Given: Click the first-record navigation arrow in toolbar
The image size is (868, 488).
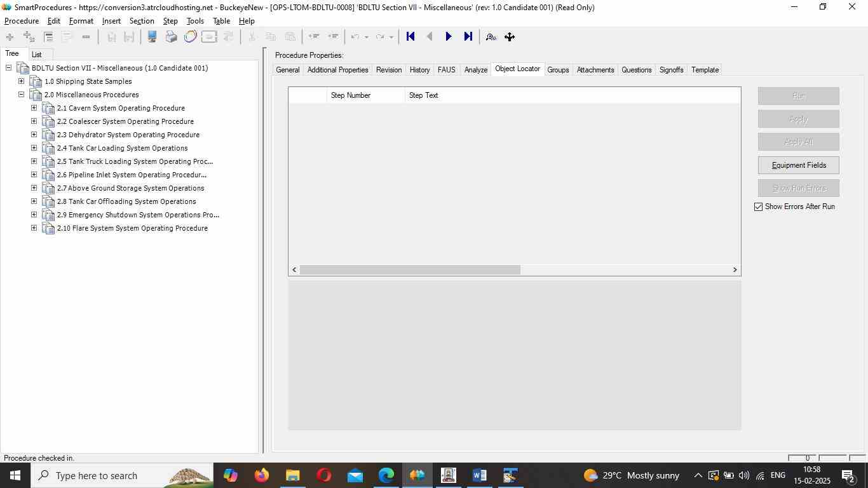Looking at the screenshot, I should point(410,37).
